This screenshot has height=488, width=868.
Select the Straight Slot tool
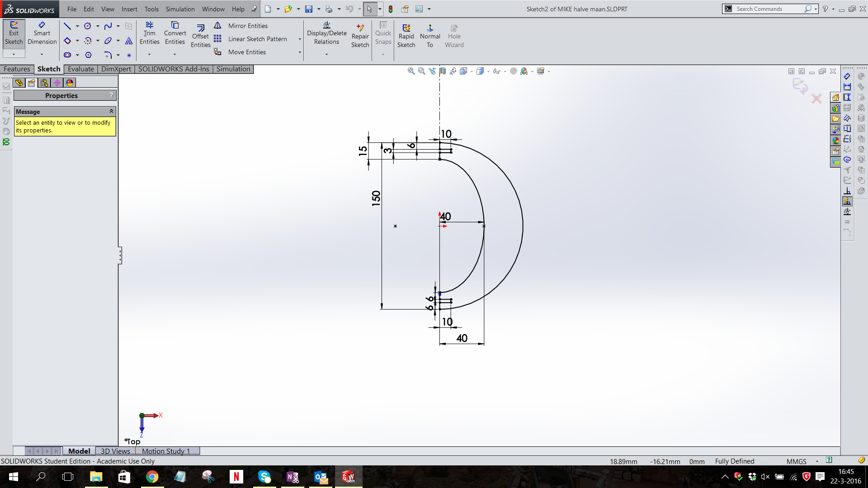(67, 55)
